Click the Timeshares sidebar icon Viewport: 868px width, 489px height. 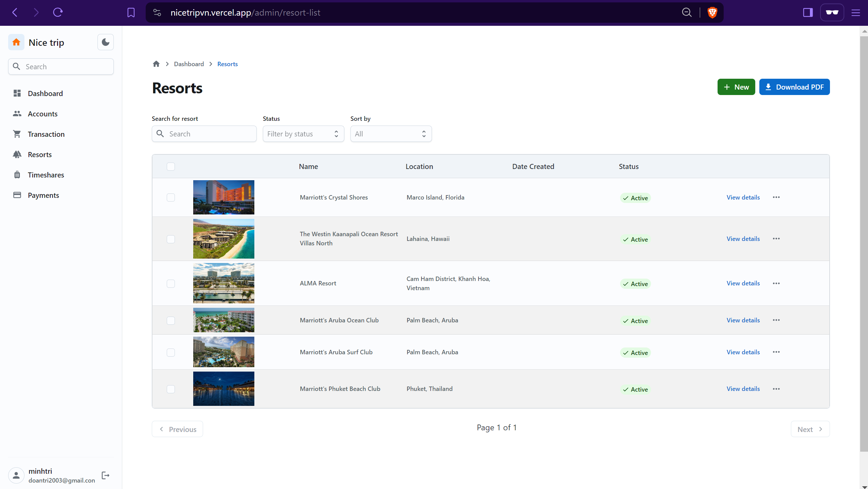coord(17,174)
